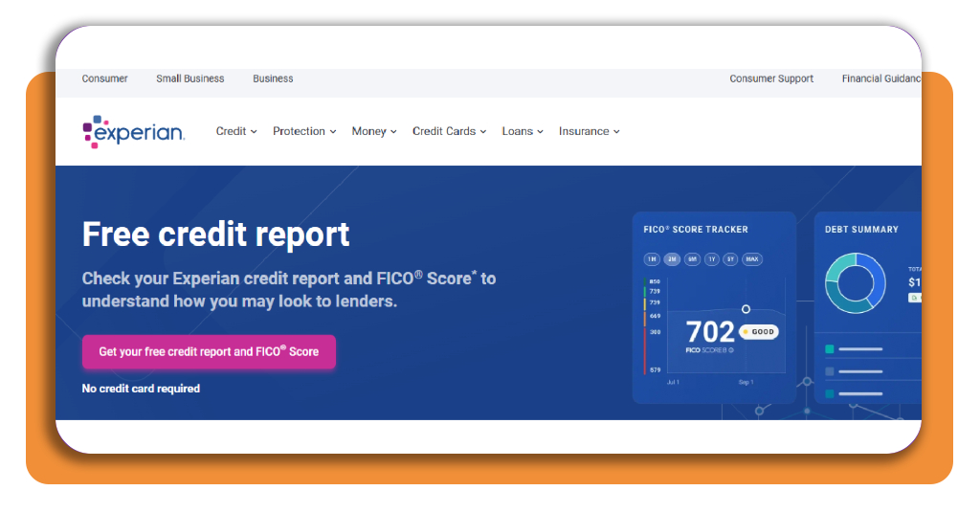The height and width of the screenshot is (513, 980).
Task: Click Get your free credit report button
Action: 209,352
